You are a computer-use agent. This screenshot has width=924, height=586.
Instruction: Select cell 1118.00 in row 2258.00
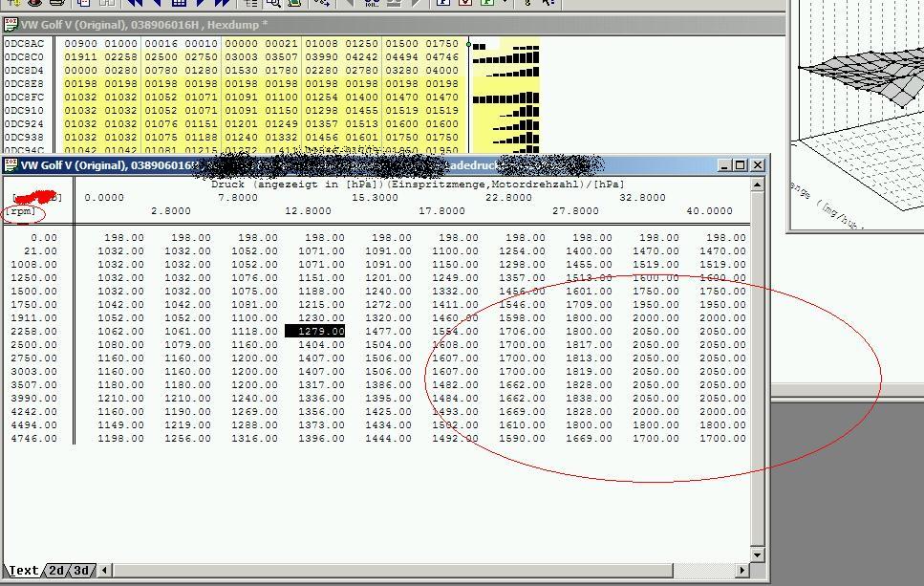pos(254,332)
